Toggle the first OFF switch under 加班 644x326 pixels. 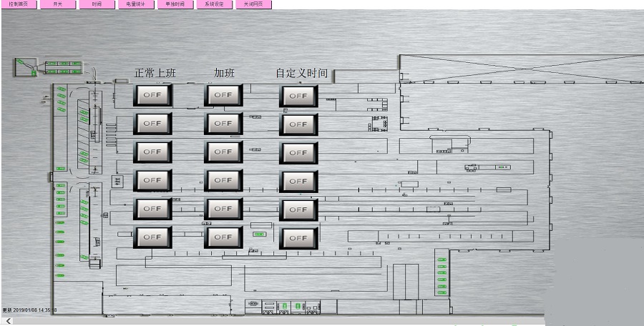223,94
